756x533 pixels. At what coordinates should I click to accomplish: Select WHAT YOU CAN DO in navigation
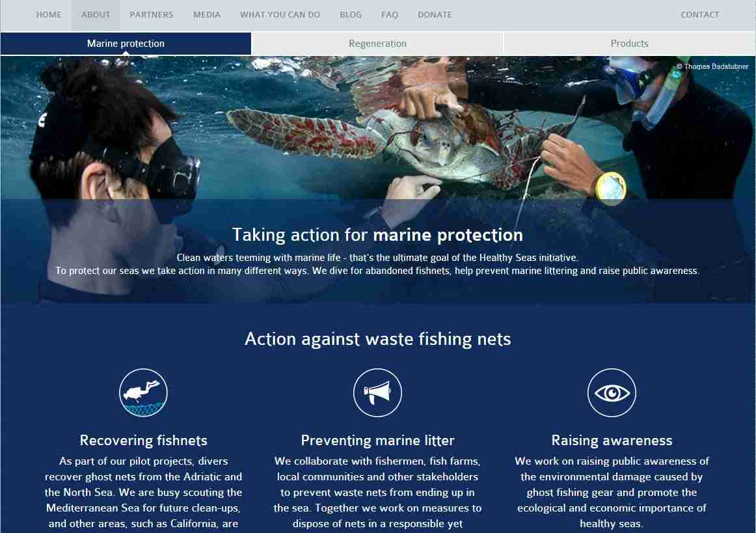pos(280,15)
